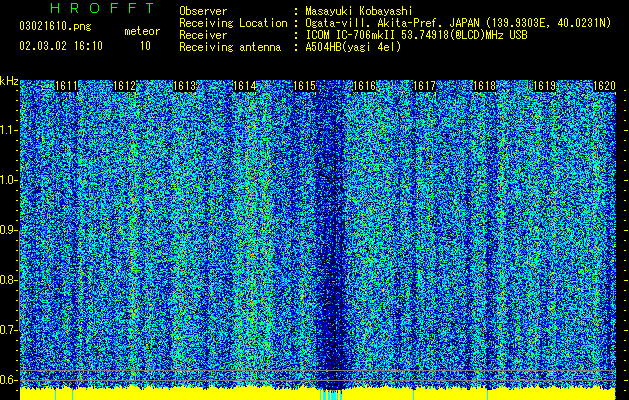Click the 0.9 frequency axis label

(x=8, y=230)
